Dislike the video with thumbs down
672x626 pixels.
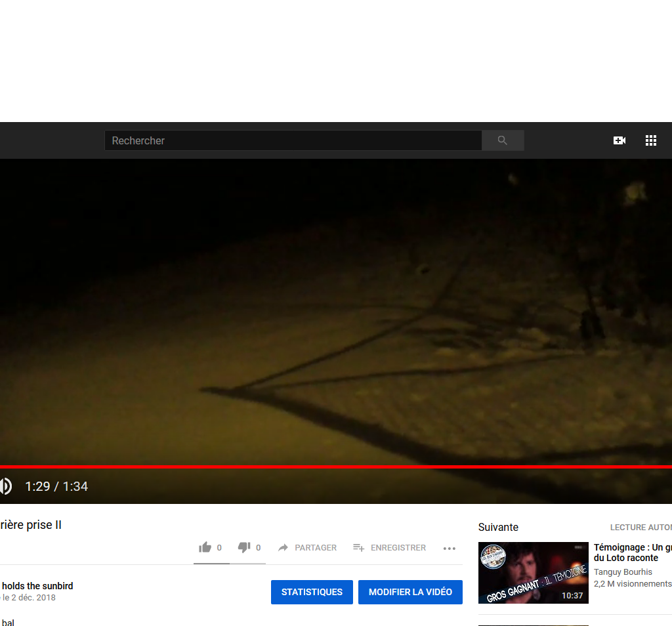click(244, 547)
